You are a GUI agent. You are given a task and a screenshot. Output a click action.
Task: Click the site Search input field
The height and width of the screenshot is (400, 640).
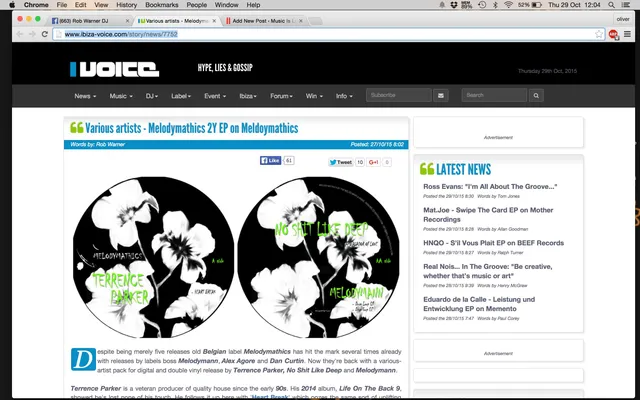[x=494, y=95]
